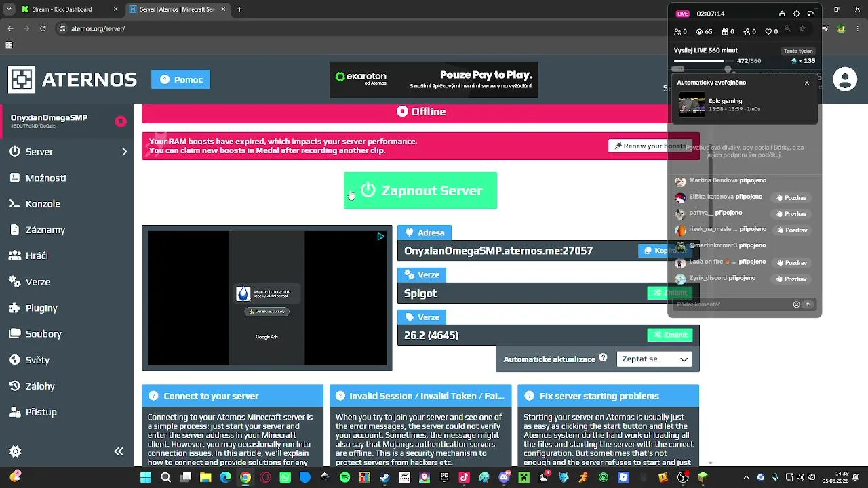Click the Aternos logo
This screenshot has width=868, height=488.
pyautogui.click(x=73, y=79)
